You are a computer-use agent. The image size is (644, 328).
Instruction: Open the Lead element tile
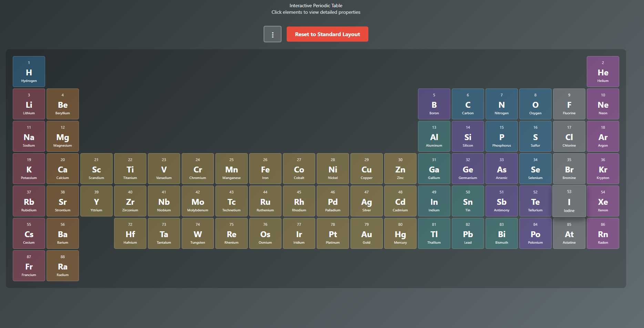pos(468,233)
